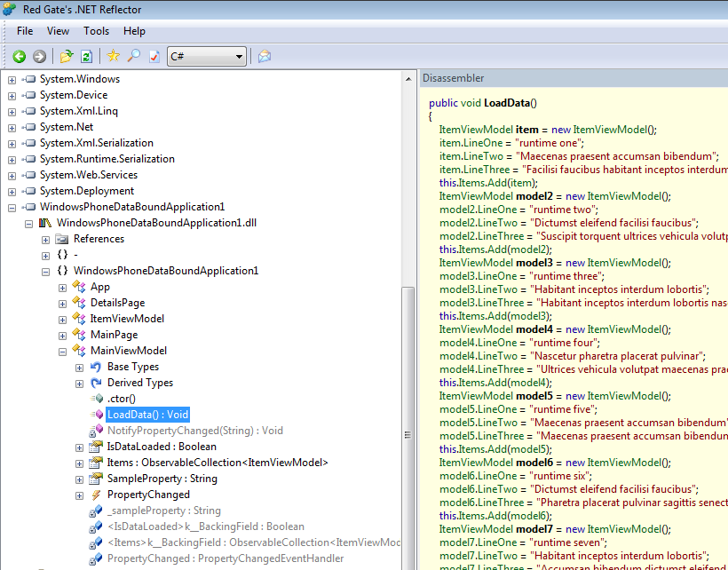Image resolution: width=728 pixels, height=570 pixels.
Task: Expand the System.Windows assembly node
Action: click(x=12, y=80)
